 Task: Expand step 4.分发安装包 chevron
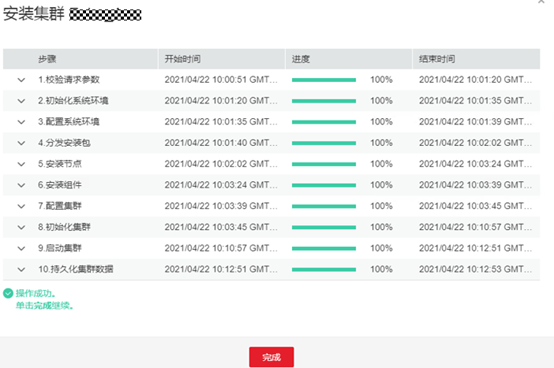21,143
